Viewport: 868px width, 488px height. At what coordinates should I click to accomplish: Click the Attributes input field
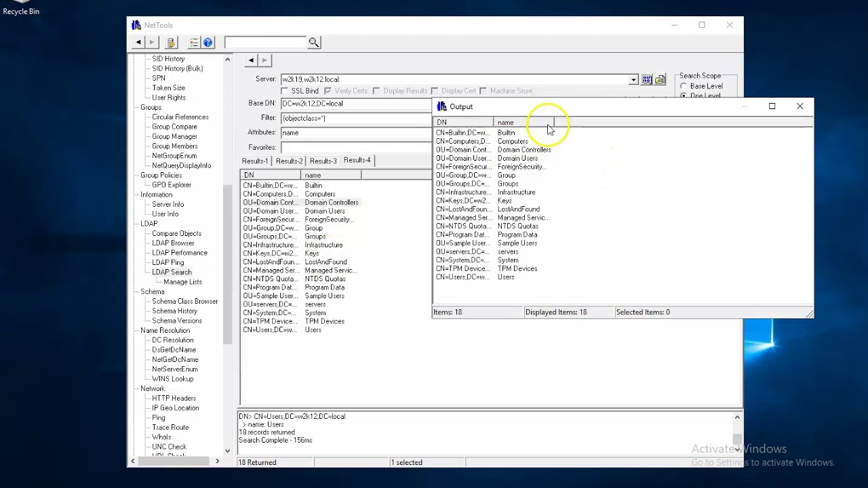pyautogui.click(x=355, y=133)
